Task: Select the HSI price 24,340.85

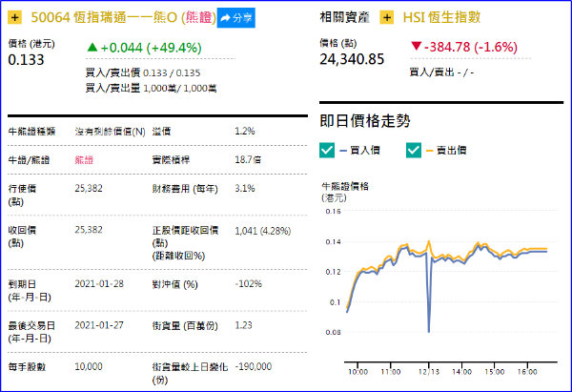Action: [x=352, y=59]
